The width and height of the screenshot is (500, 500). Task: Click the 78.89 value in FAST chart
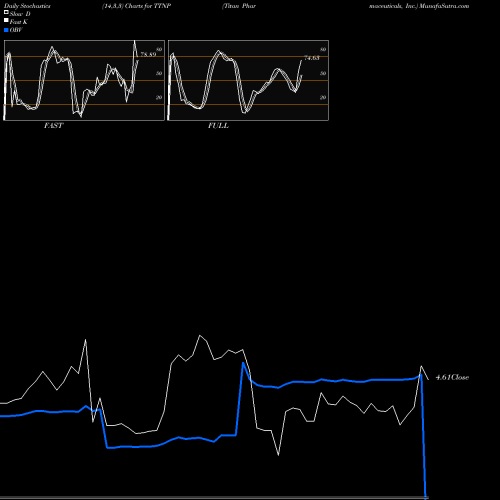click(x=148, y=54)
